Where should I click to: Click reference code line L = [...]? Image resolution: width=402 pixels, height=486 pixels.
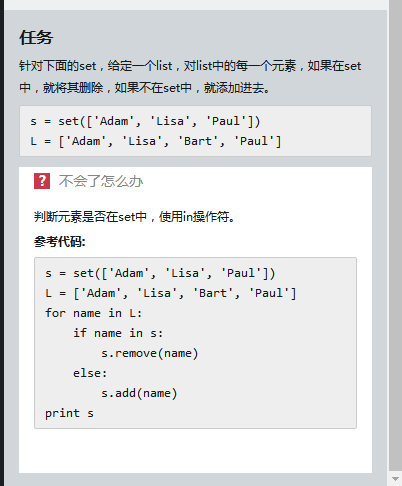170,293
